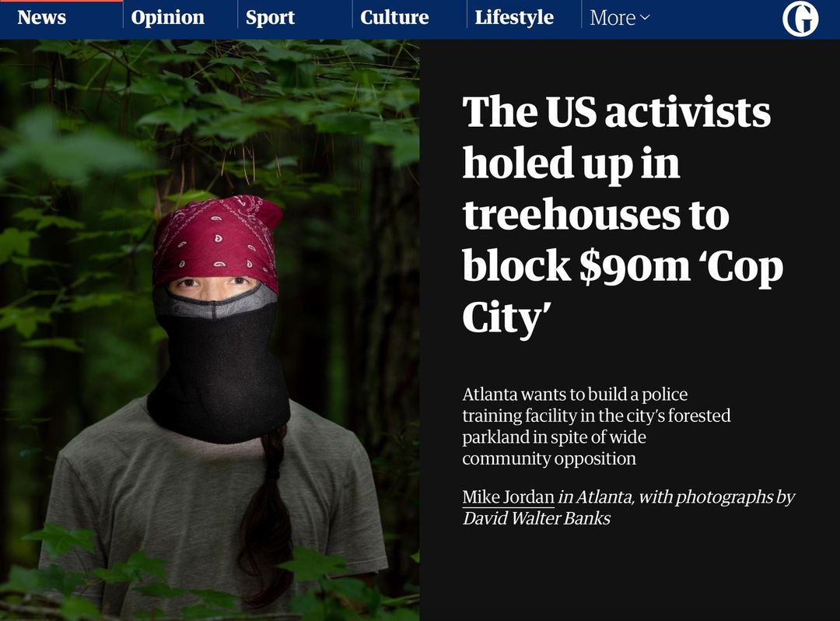The height and width of the screenshot is (621, 840).
Task: Click the chevron arrow beside More
Action: coord(645,18)
